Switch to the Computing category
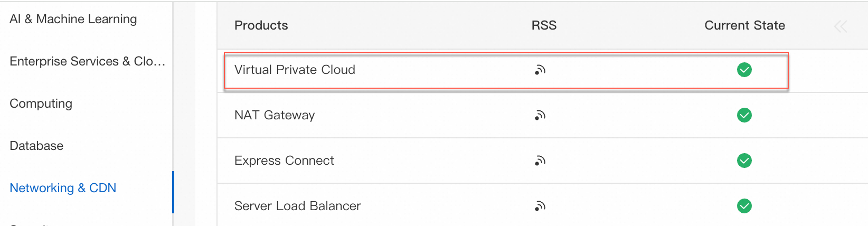This screenshot has width=868, height=226. point(41,103)
